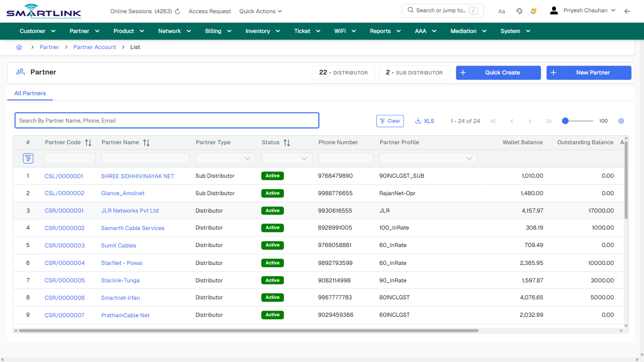Open table column settings via gear icon
Viewport: 644px width, 362px height.
coord(621,121)
